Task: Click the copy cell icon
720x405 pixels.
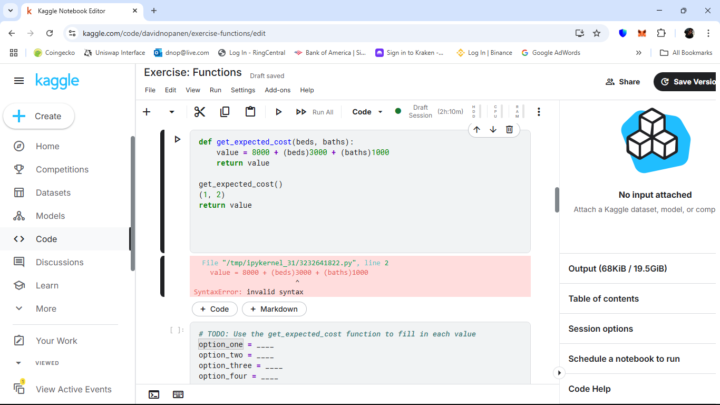Action: click(x=224, y=112)
